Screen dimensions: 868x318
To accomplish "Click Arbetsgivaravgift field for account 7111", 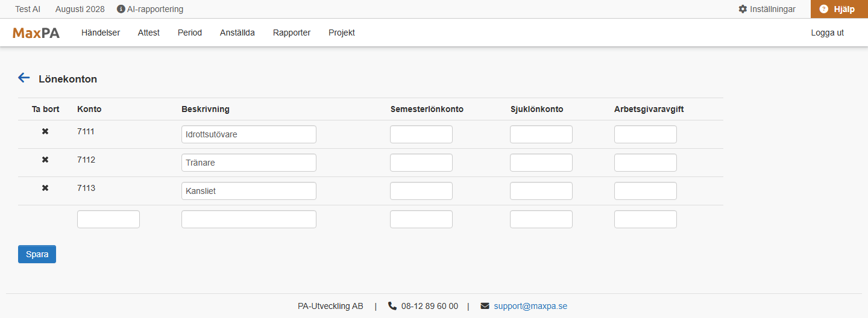I will click(646, 134).
